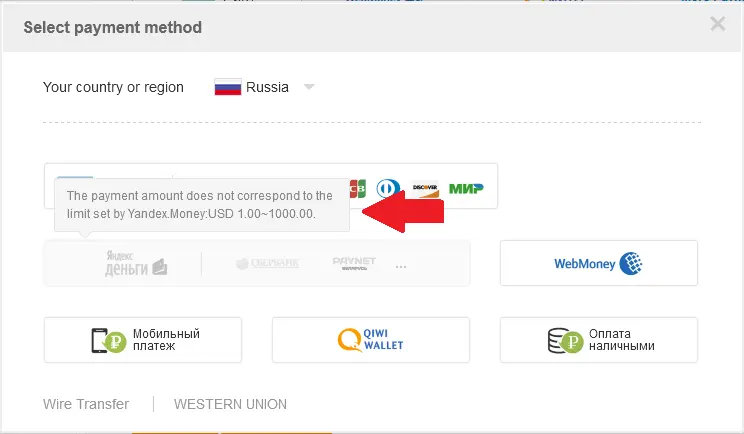Click the QIWI orange Q logo

click(x=350, y=340)
